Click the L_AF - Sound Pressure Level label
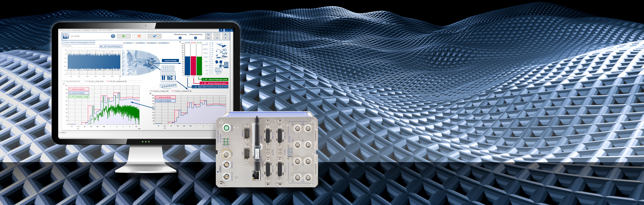The image size is (644, 205). point(214,83)
